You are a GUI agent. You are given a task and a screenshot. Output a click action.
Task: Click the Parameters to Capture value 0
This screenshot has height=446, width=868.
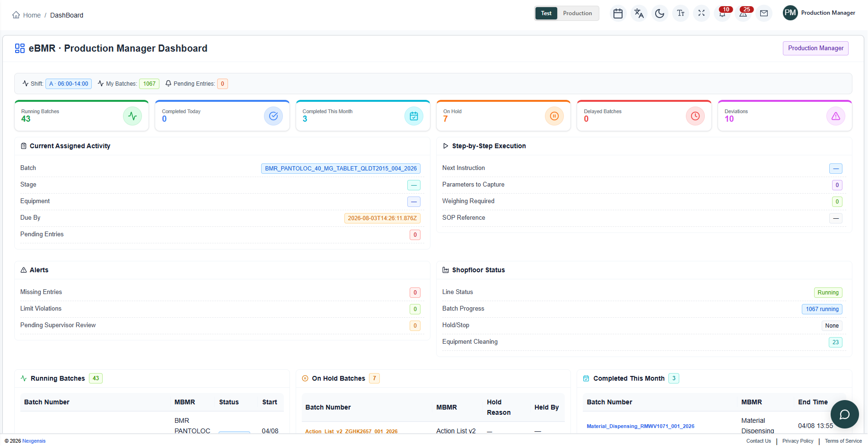[x=837, y=185]
